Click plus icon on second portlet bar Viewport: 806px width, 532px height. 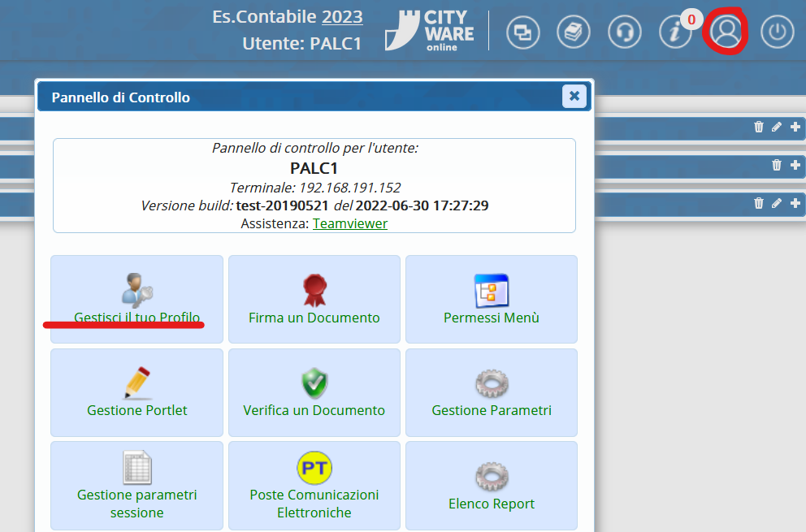tap(795, 165)
